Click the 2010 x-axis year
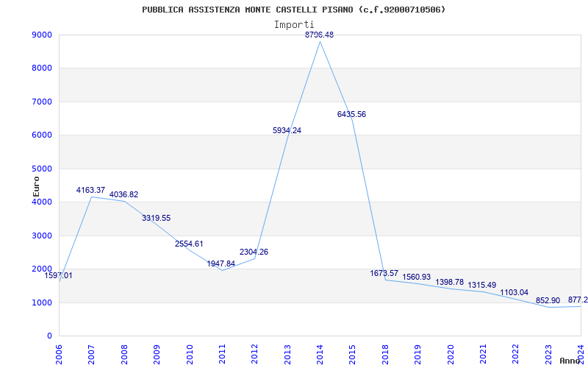Image resolution: width=588 pixels, height=368 pixels. point(190,355)
